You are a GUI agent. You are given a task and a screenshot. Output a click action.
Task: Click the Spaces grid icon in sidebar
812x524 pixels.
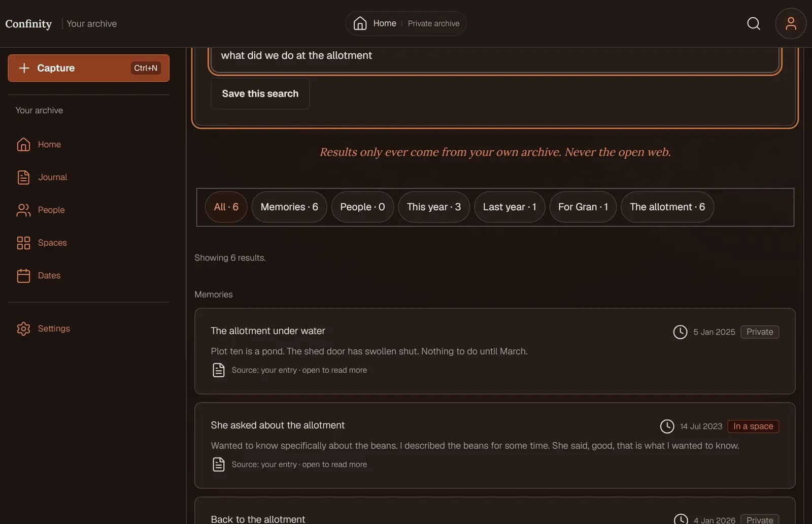click(x=23, y=243)
